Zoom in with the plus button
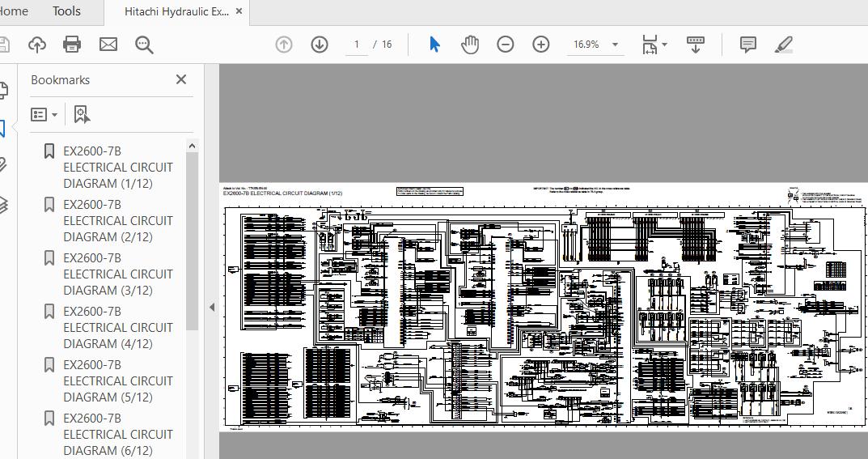This screenshot has height=459, width=868. (541, 45)
